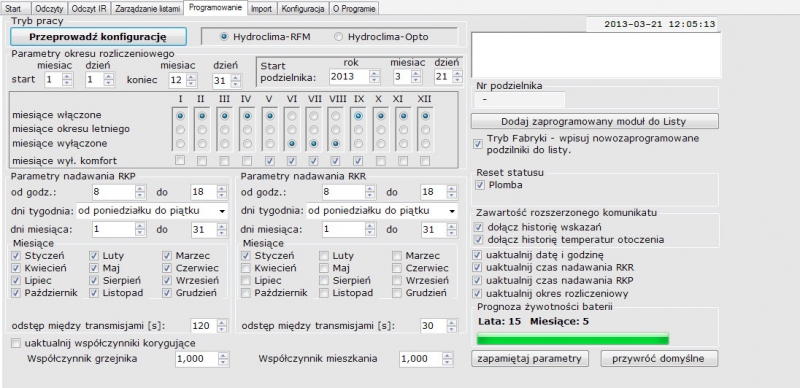Click the date and time display

point(652,24)
